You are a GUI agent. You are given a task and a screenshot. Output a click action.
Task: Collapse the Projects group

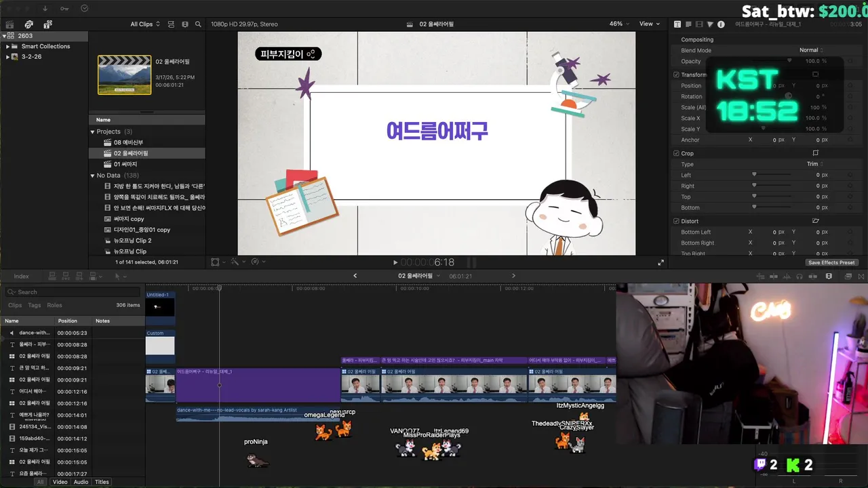[x=93, y=131]
